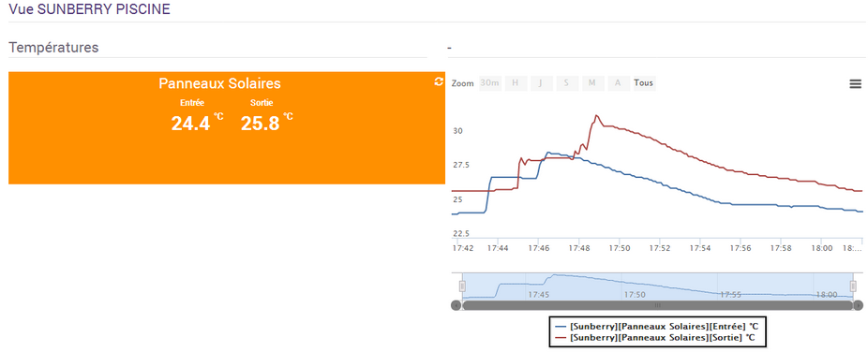This screenshot has height=352, width=868.
Task: Select the H zoom range button
Action: click(516, 83)
